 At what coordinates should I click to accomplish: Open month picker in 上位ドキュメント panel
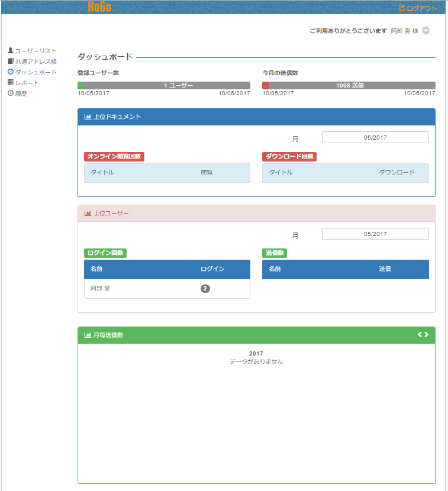pyautogui.click(x=375, y=137)
